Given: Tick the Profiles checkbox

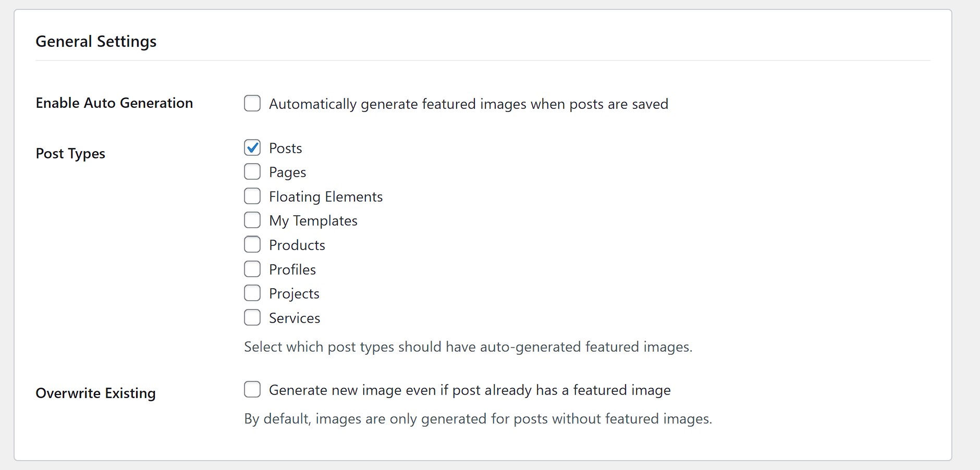Looking at the screenshot, I should [x=252, y=269].
